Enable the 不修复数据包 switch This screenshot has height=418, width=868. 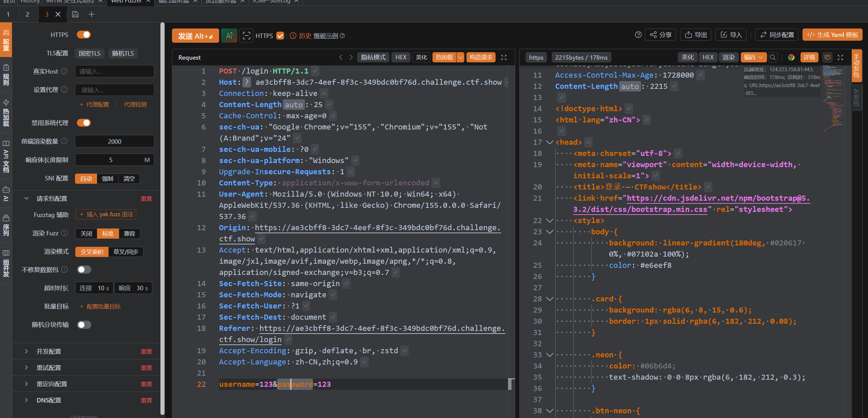84,270
